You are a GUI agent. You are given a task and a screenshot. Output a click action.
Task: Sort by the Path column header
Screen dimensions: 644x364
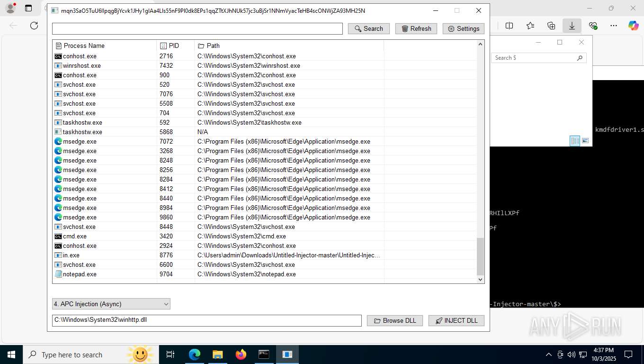(x=289, y=45)
